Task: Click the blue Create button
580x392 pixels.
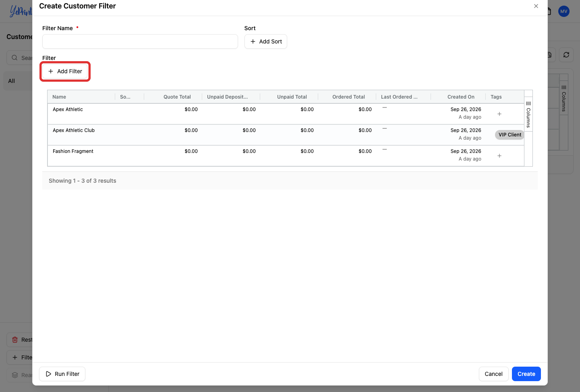Action: pos(526,374)
